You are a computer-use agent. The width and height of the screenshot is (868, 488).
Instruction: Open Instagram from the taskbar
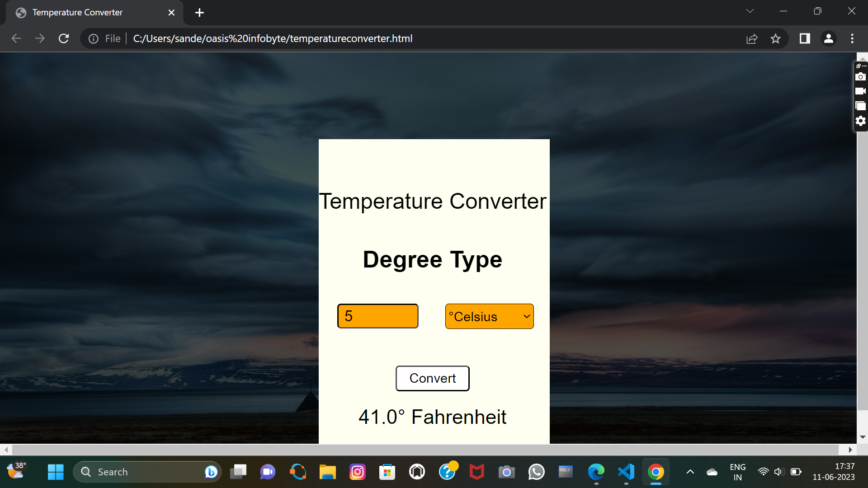pos(357,472)
